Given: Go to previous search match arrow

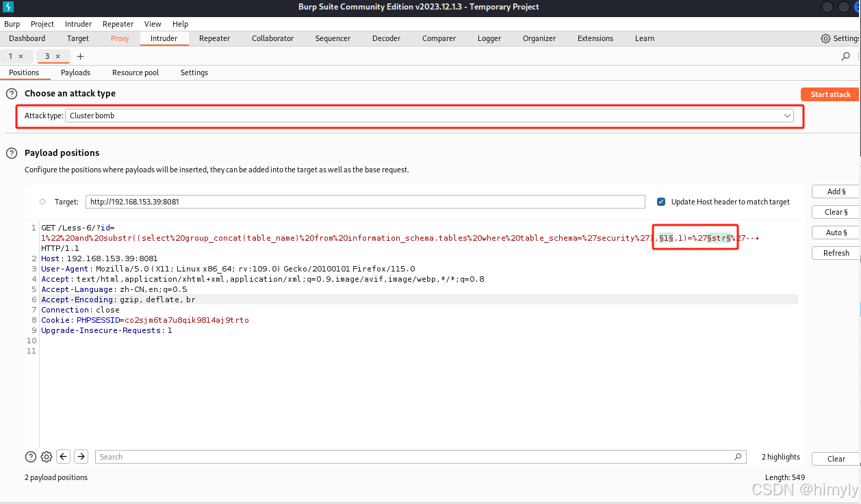Looking at the screenshot, I should (64, 457).
